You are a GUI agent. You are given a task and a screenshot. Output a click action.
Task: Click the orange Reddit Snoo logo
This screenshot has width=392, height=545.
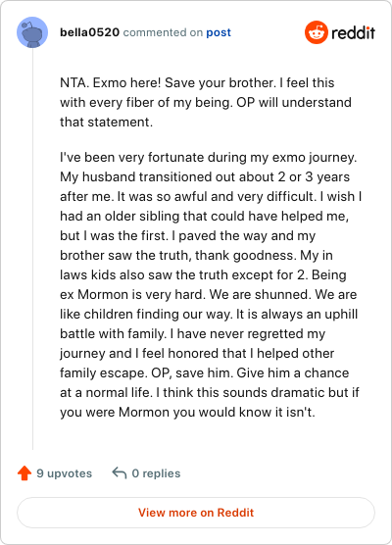(317, 32)
